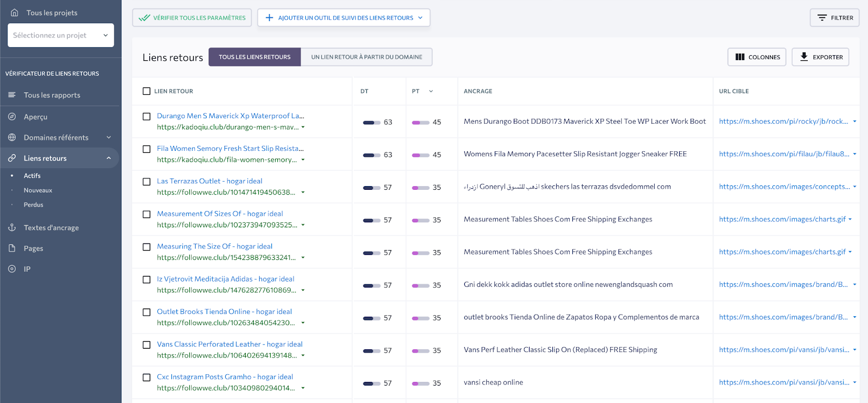
Task: Open arrow beside first images/charts.gif target URL
Action: 850,219
